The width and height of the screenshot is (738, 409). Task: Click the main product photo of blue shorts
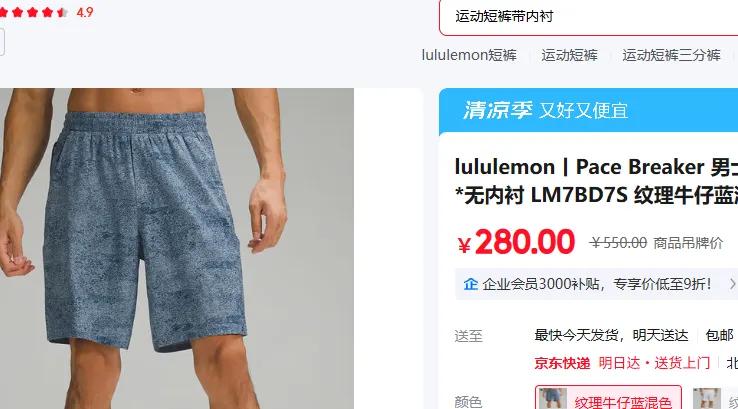[x=177, y=249]
